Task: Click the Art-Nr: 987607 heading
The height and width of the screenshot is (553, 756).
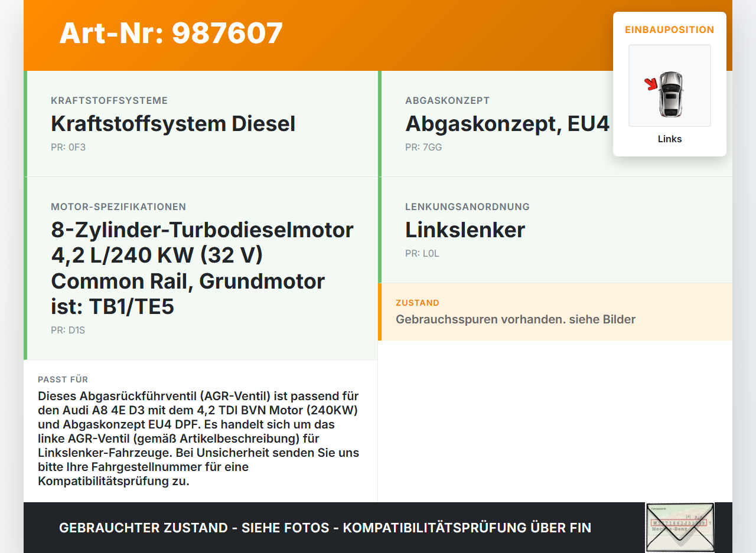Action: (x=171, y=33)
